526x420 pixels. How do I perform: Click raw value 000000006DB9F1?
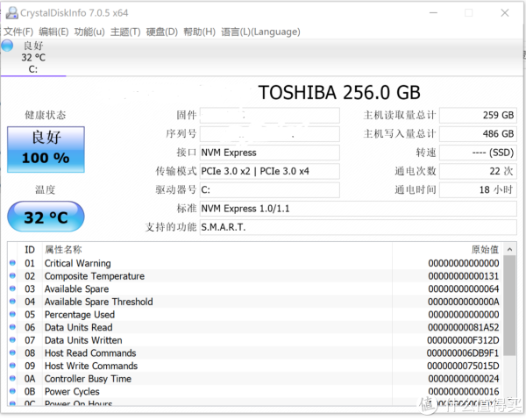(463, 352)
